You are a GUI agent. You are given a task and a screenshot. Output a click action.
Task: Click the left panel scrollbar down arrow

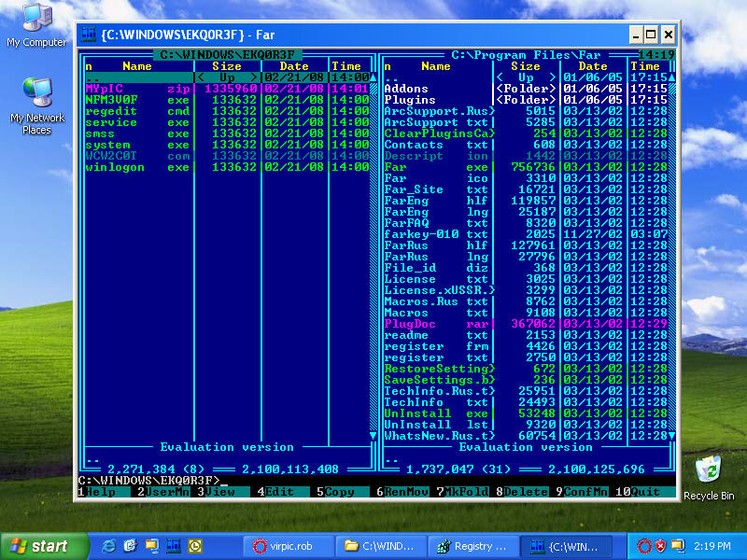point(373,435)
